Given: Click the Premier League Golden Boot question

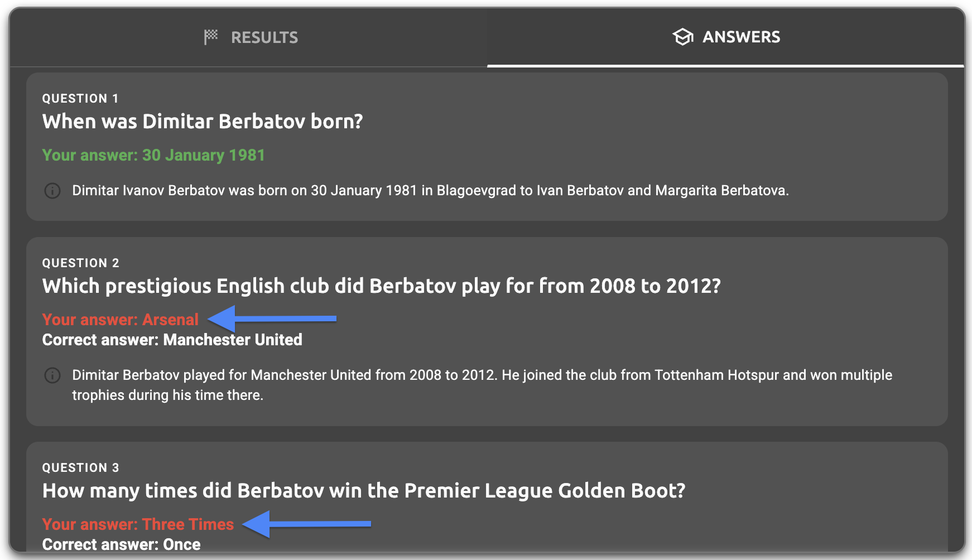Looking at the screenshot, I should (x=364, y=491).
